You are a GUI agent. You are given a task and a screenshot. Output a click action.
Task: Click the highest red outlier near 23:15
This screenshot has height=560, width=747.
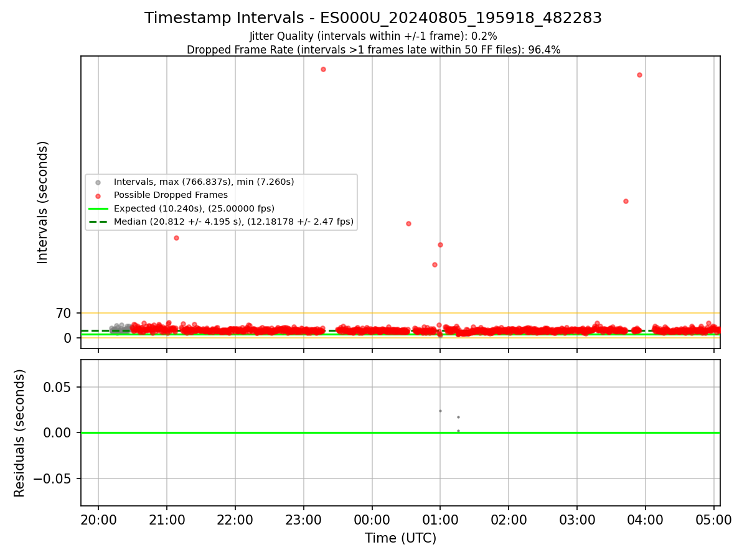coord(323,69)
